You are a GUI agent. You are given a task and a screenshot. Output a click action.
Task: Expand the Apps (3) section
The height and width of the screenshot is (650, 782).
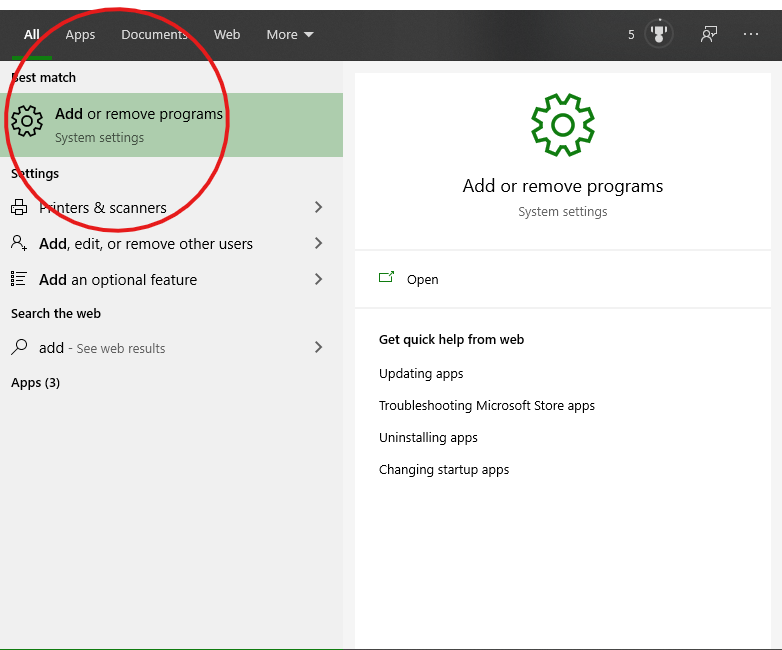35,383
